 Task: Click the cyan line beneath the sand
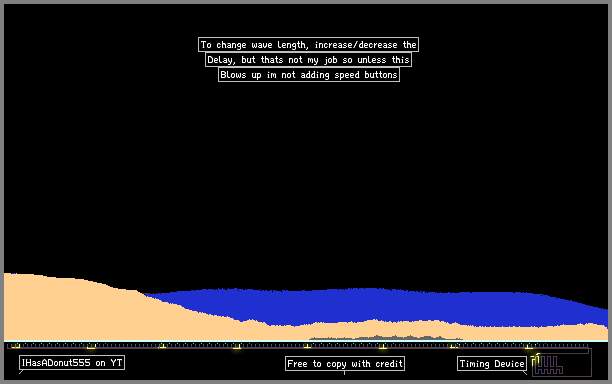click(x=306, y=341)
